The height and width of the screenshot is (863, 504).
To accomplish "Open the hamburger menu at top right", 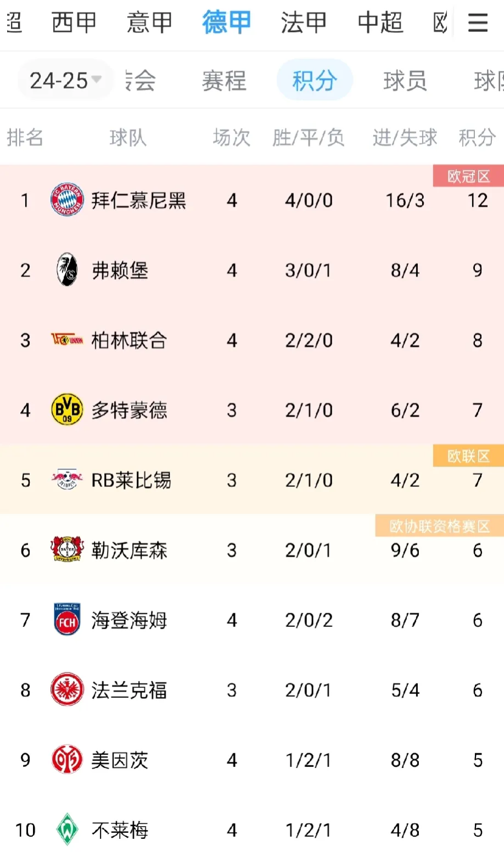I will point(477,22).
